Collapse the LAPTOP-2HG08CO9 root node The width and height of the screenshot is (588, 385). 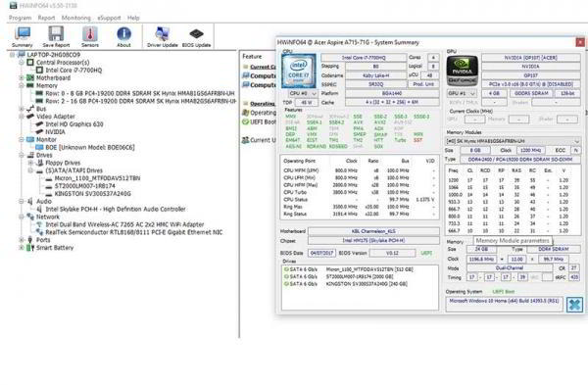[12, 55]
